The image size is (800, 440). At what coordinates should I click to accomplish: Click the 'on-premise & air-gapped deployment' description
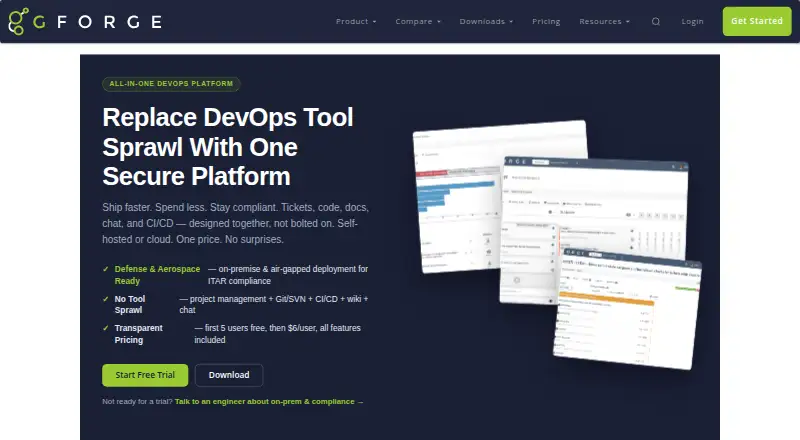click(288, 275)
